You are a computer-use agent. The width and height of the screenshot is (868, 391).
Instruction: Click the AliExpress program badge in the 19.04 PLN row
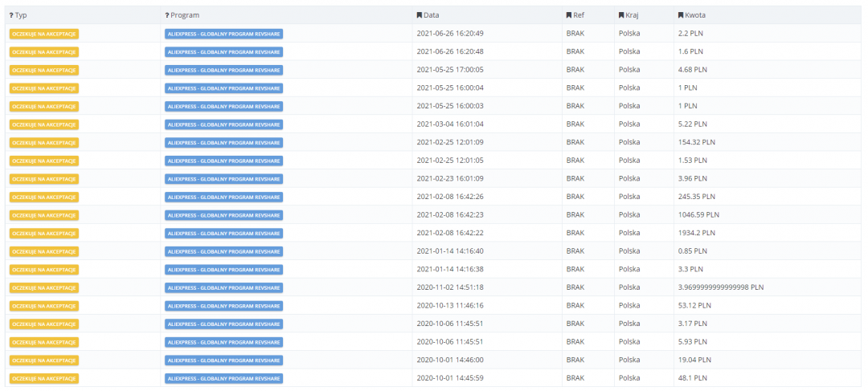click(223, 360)
